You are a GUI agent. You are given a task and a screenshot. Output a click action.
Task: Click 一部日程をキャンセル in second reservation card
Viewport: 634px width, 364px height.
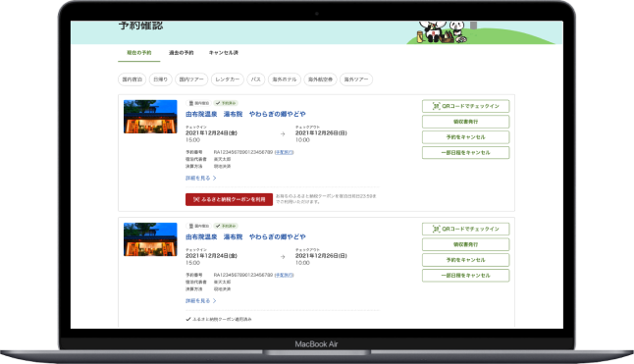click(x=466, y=276)
